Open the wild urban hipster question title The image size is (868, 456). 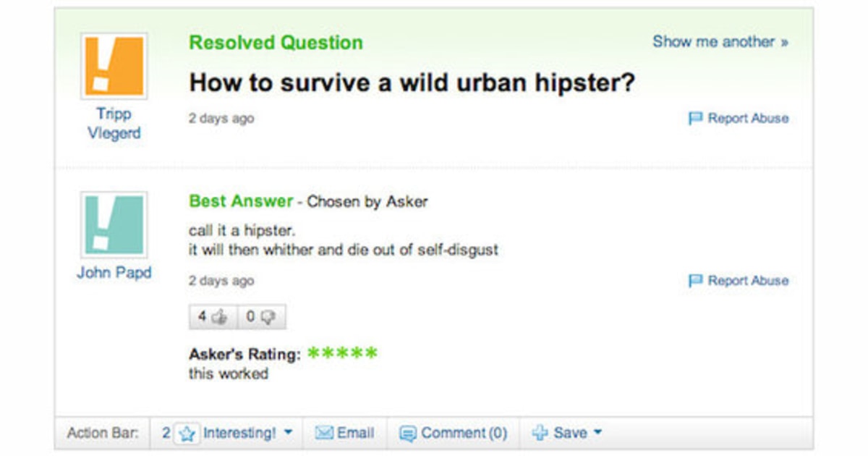[x=411, y=82]
